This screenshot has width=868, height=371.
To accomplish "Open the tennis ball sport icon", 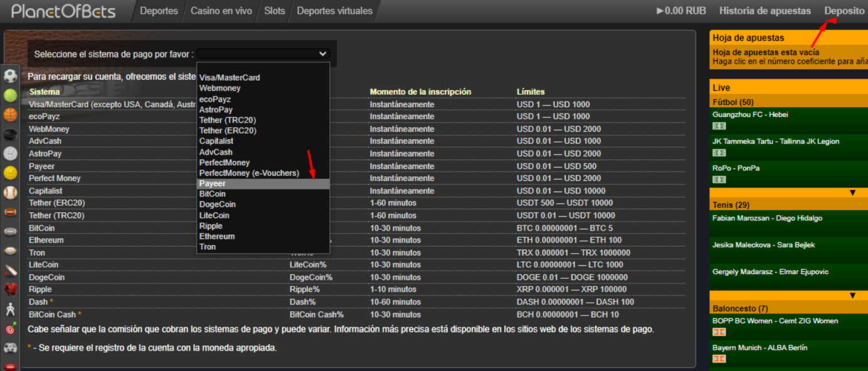I will 11,95.
